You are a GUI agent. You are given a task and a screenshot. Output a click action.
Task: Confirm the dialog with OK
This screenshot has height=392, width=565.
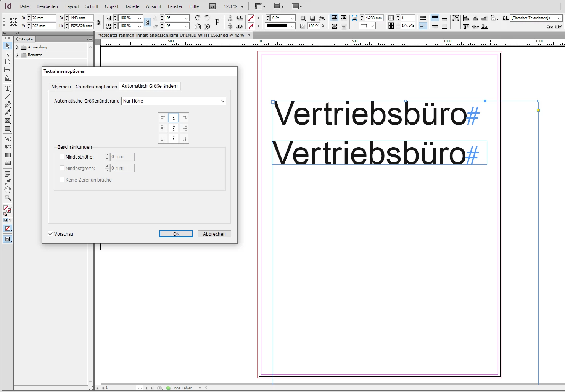pyautogui.click(x=176, y=234)
